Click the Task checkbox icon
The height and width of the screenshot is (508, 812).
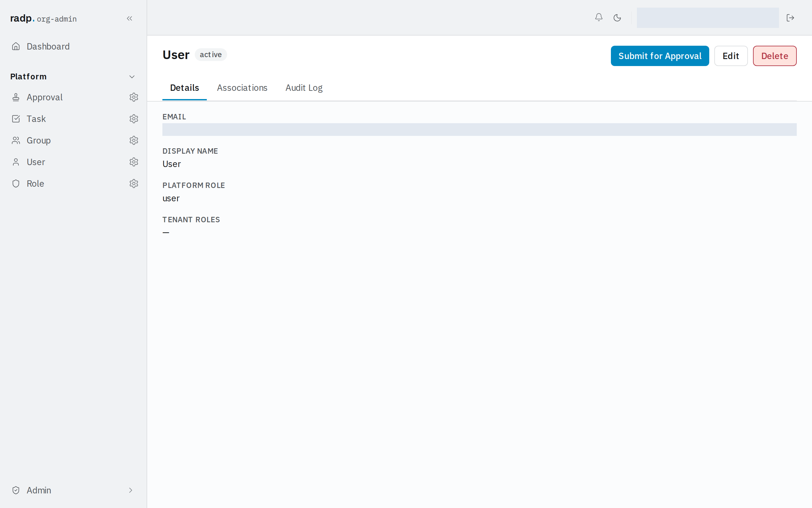[x=16, y=119]
